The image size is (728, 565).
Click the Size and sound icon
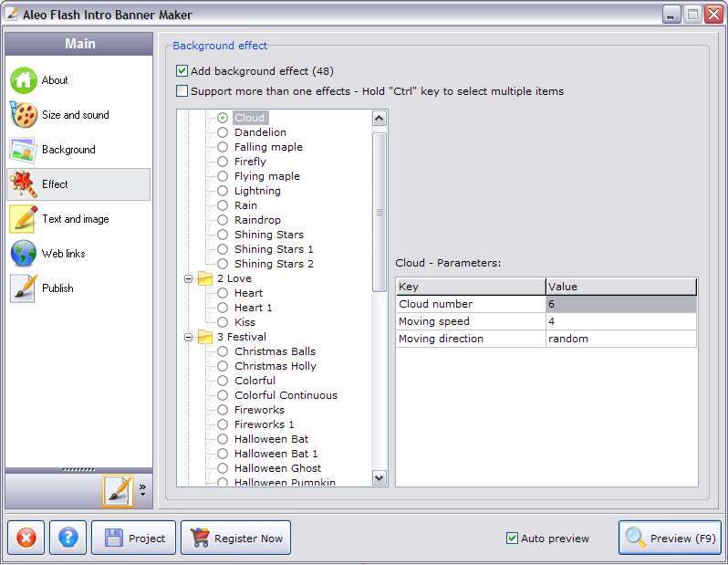click(x=24, y=115)
